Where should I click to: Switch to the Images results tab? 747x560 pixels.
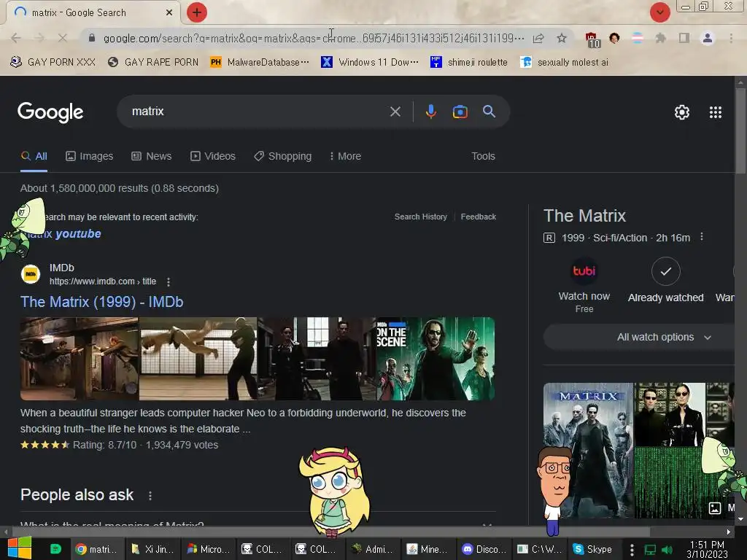[x=90, y=156]
